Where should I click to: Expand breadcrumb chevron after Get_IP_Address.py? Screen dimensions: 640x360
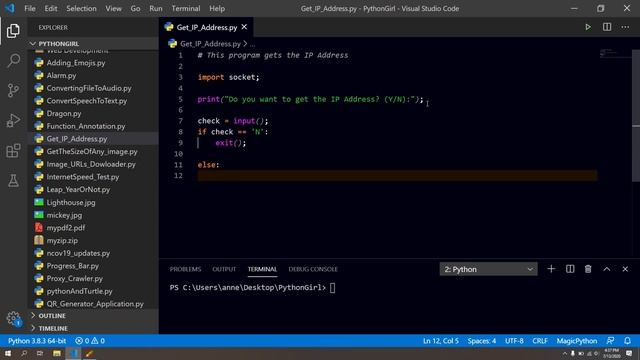tap(245, 43)
